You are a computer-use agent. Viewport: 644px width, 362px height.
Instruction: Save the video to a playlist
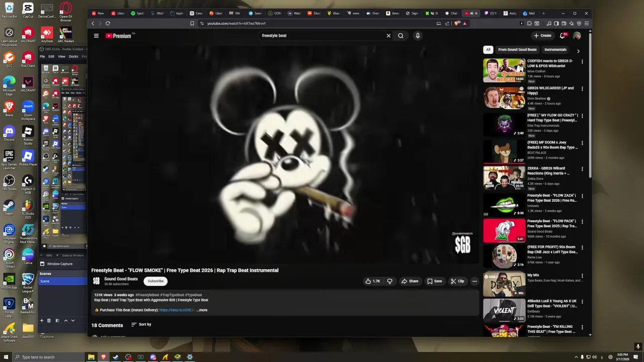pyautogui.click(x=435, y=281)
